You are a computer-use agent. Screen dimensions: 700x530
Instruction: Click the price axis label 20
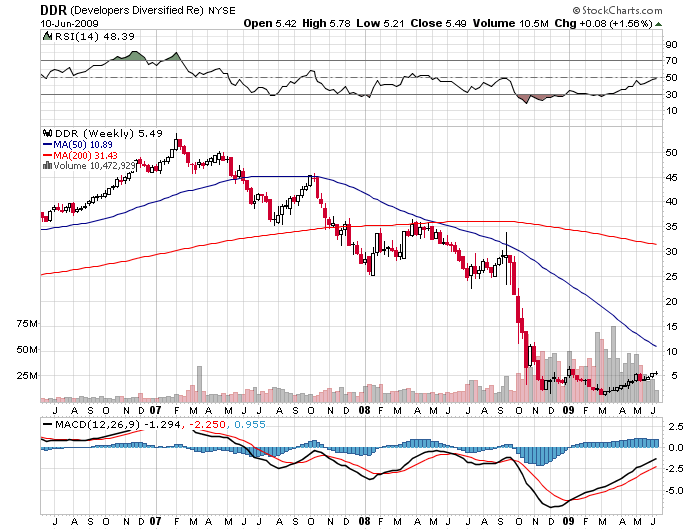671,301
